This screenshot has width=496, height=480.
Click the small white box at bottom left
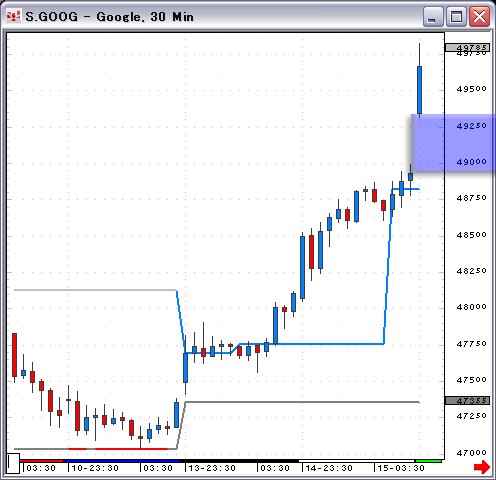[13, 463]
